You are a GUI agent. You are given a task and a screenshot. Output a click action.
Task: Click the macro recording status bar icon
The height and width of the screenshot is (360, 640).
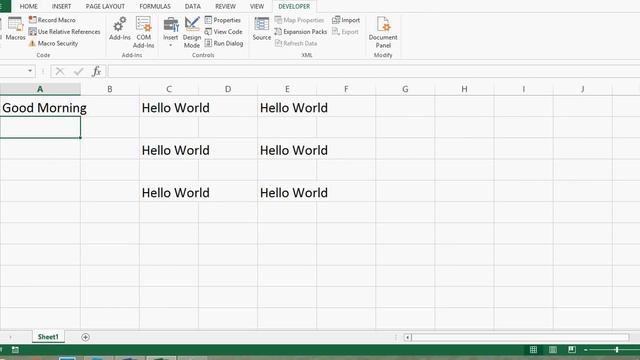coord(15,349)
